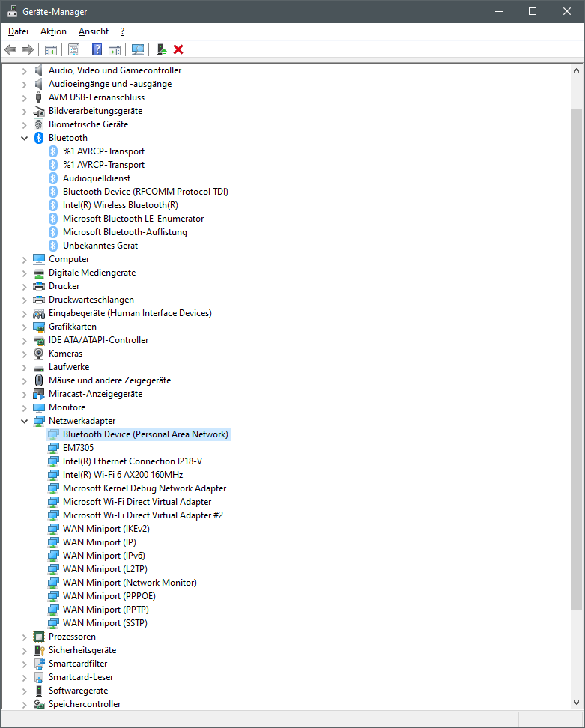Click the Smartcard-Leser icon
The width and height of the screenshot is (585, 728).
[x=39, y=677]
